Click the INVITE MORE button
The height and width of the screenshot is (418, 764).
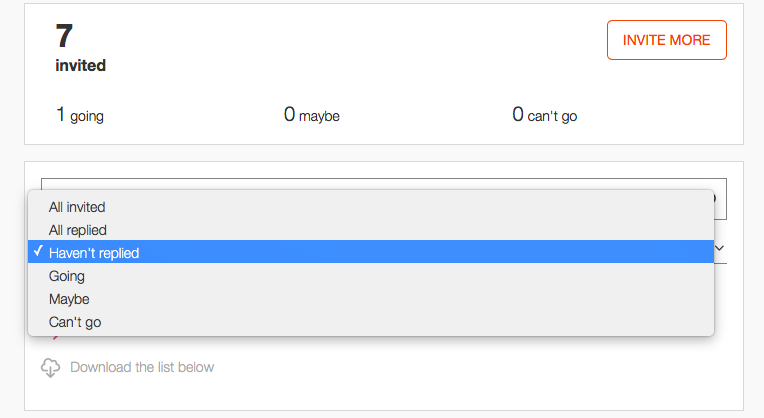pyautogui.click(x=667, y=40)
